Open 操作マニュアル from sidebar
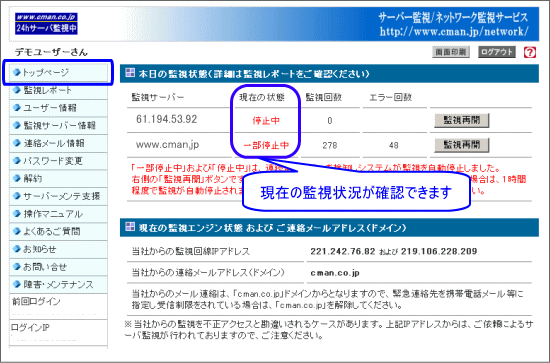 [x=58, y=214]
